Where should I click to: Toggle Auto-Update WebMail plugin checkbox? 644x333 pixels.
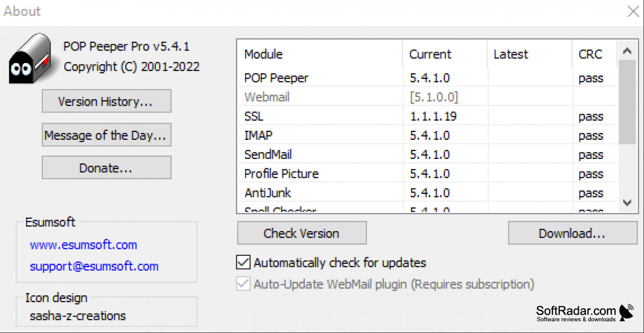pyautogui.click(x=243, y=284)
